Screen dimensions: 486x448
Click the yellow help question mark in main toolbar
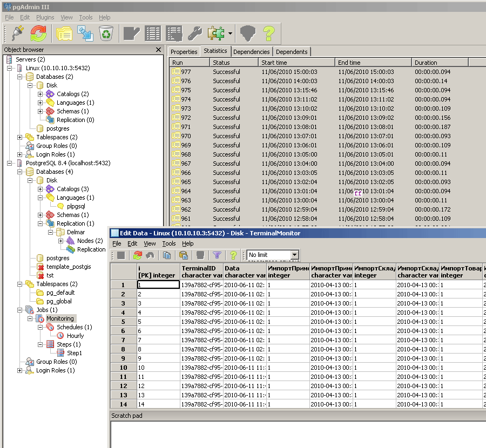pyautogui.click(x=269, y=33)
